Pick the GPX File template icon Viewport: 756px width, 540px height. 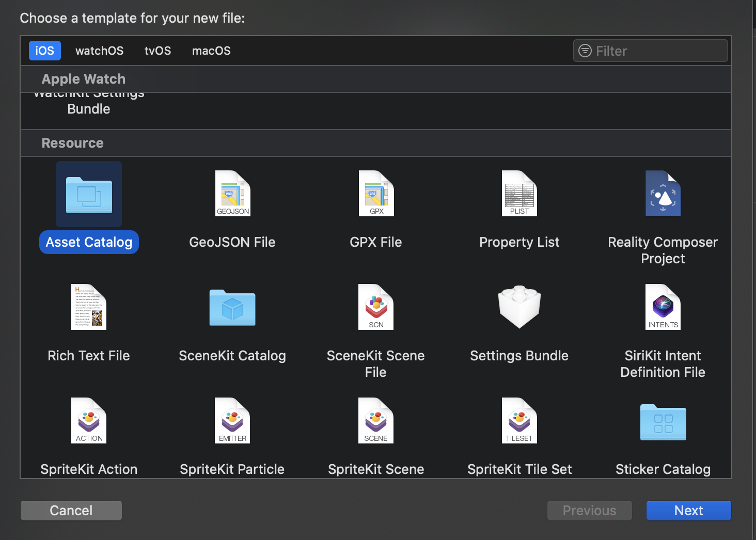(376, 193)
